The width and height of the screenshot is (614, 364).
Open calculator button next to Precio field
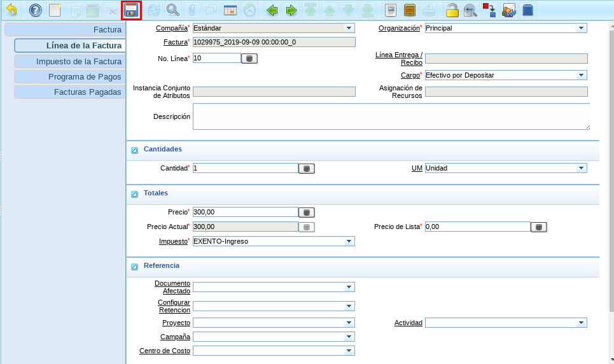coord(306,213)
